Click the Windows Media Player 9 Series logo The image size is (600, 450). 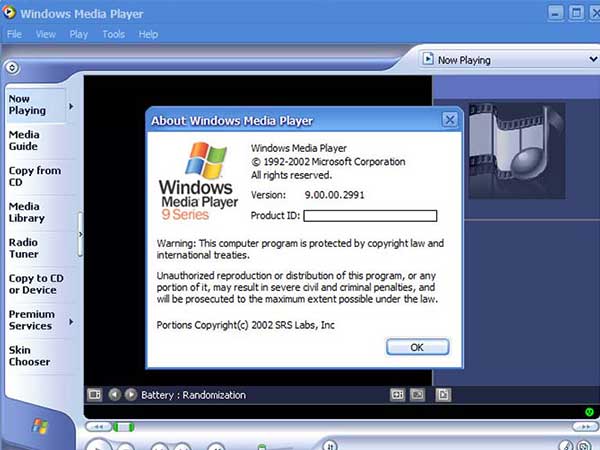tap(197, 182)
